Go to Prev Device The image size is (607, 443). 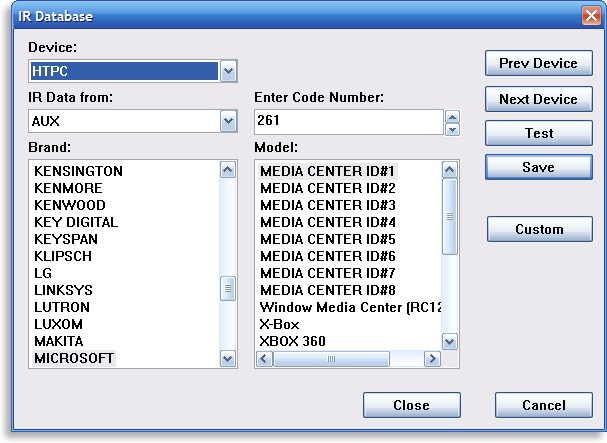point(538,63)
